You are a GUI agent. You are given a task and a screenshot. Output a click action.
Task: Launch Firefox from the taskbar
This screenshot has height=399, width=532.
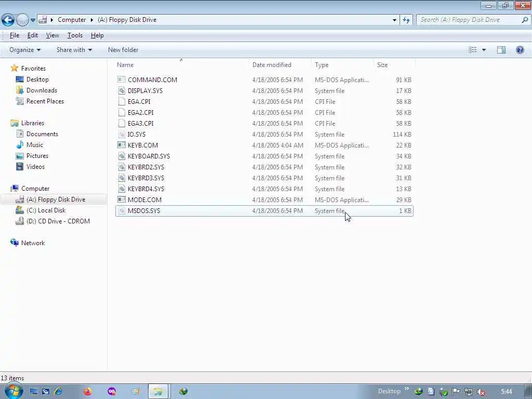(87, 391)
